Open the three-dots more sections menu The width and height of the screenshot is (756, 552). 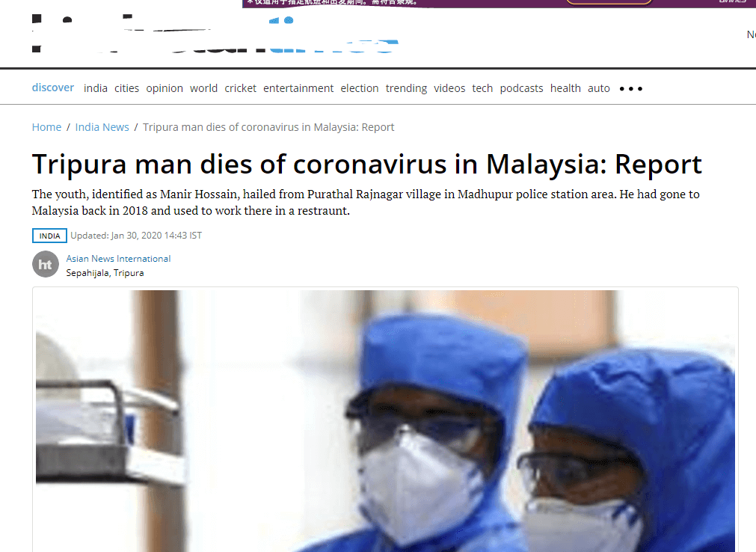[630, 89]
